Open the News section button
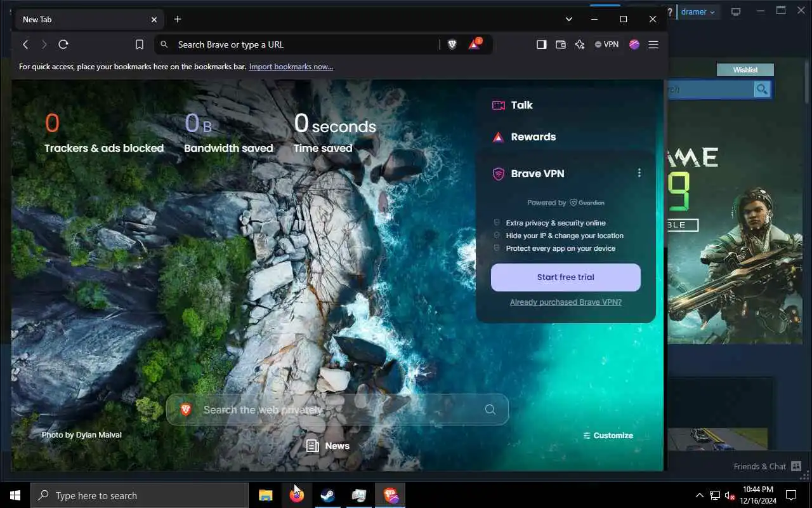This screenshot has height=508, width=812. click(x=328, y=446)
